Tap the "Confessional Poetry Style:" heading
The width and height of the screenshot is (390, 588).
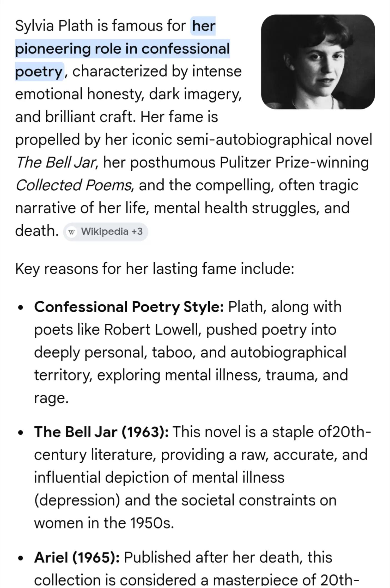point(129,307)
